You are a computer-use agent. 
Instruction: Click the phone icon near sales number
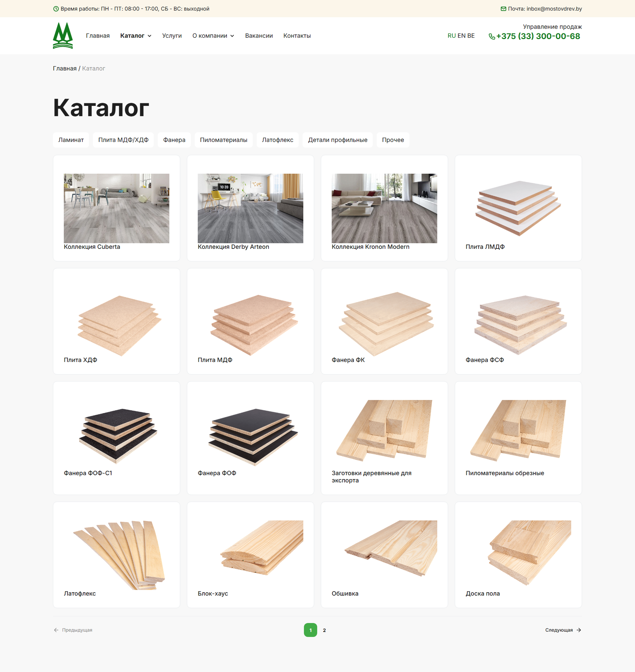tap(491, 37)
